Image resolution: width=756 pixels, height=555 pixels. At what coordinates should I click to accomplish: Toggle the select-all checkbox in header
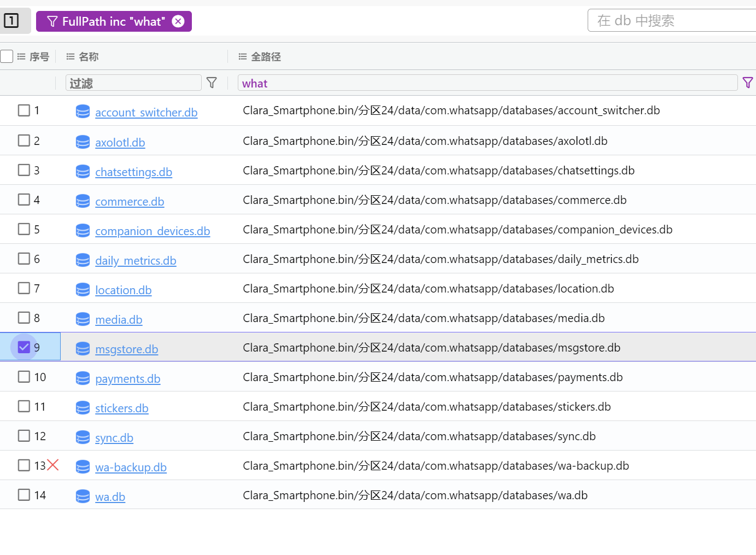7,56
